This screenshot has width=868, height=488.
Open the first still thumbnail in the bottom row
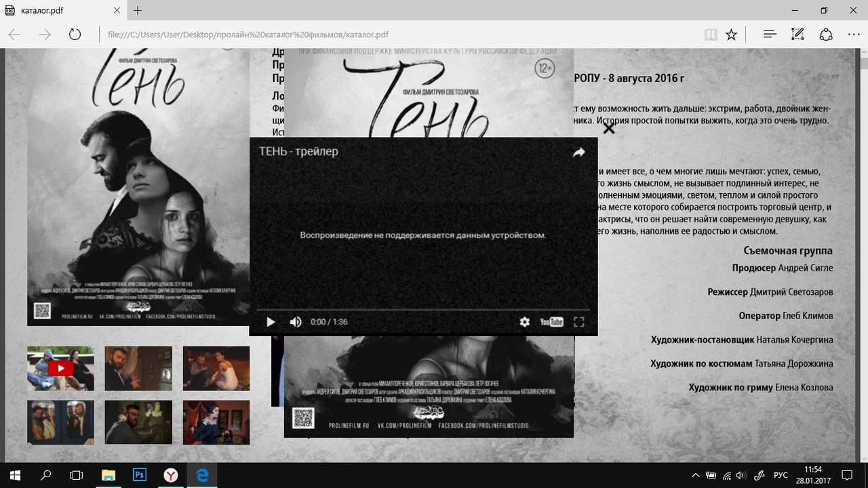pyautogui.click(x=60, y=422)
